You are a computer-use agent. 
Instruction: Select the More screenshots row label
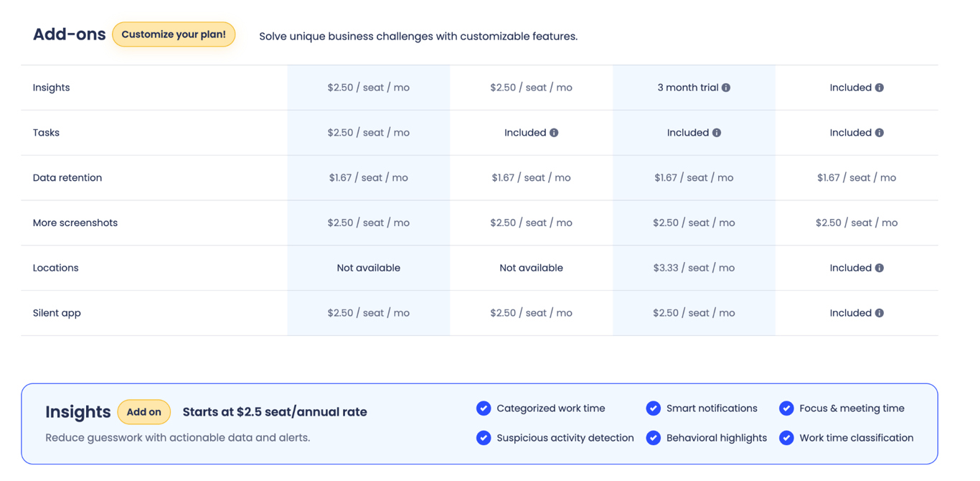click(x=75, y=223)
